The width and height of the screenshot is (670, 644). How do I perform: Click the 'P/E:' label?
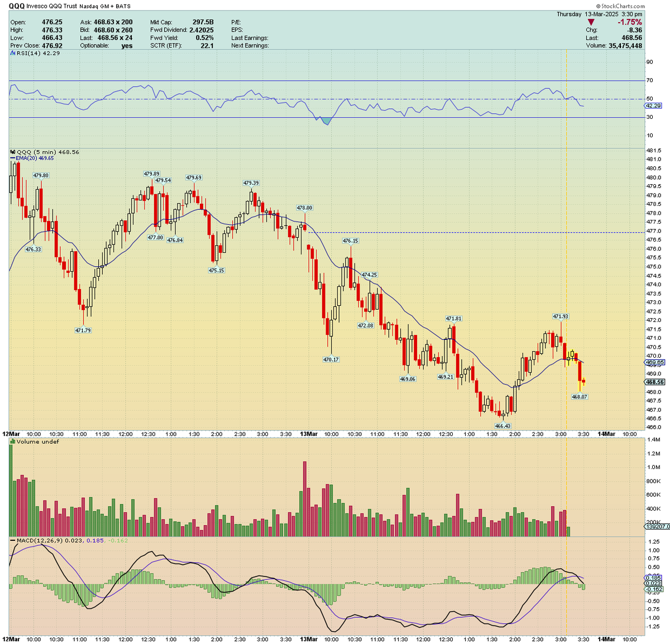tap(236, 22)
